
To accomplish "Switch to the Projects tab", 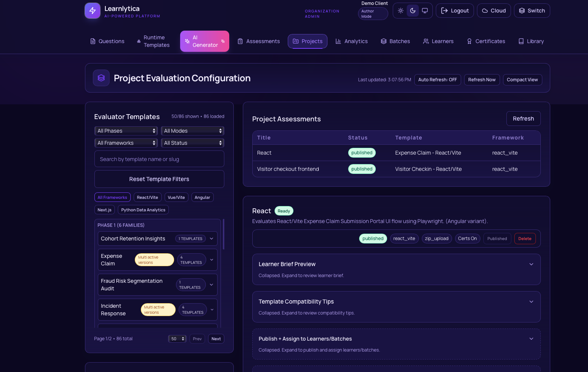I will point(307,41).
